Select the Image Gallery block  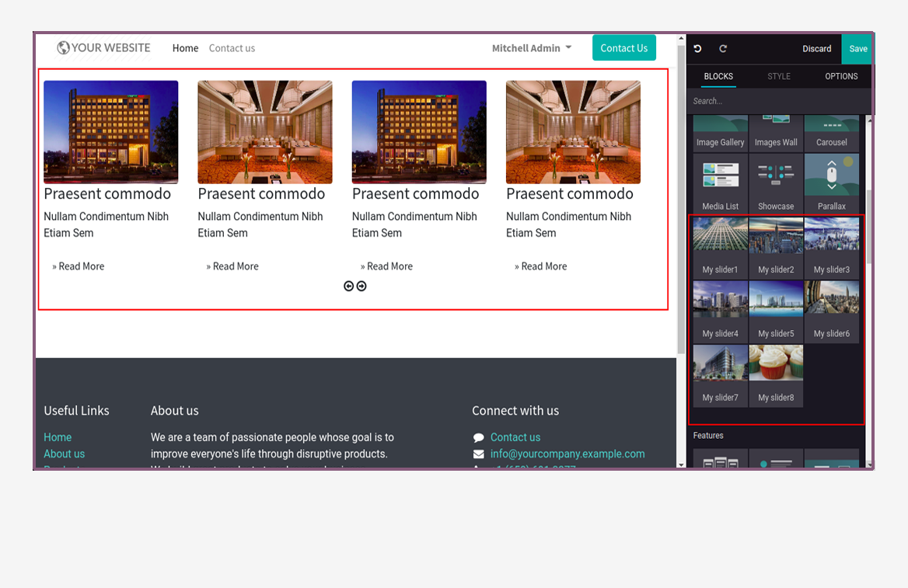coord(721,133)
